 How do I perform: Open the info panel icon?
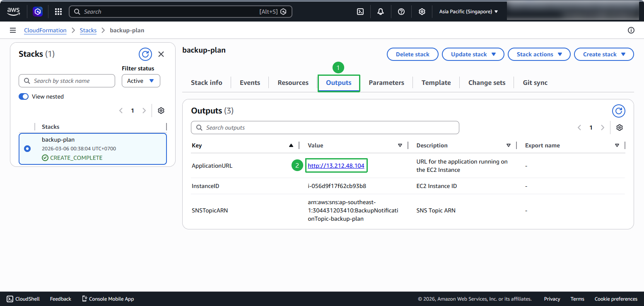[631, 30]
